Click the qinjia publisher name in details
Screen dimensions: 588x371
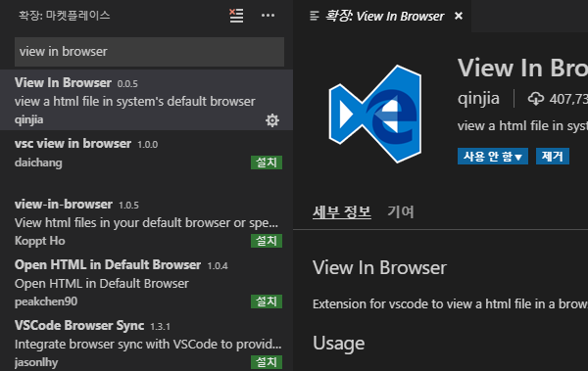tap(478, 99)
